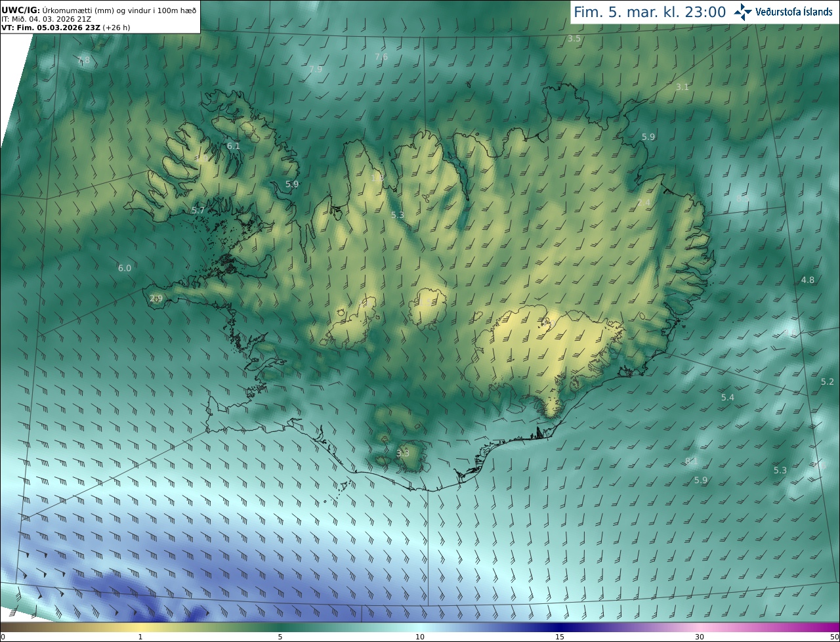Click the 7.6 value on the map
The image size is (840, 642).
381,57
